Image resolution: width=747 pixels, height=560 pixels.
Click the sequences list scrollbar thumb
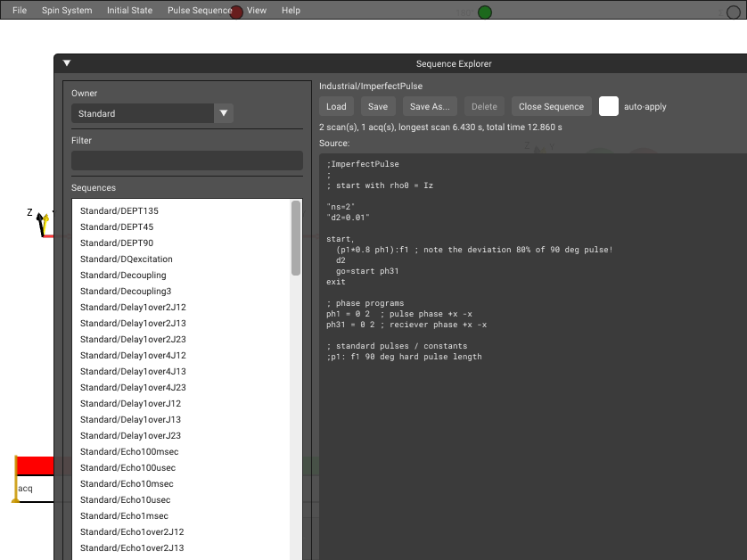tap(296, 238)
